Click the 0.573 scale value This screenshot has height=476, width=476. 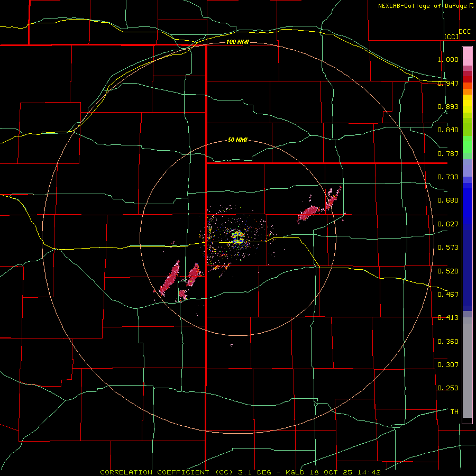click(448, 248)
